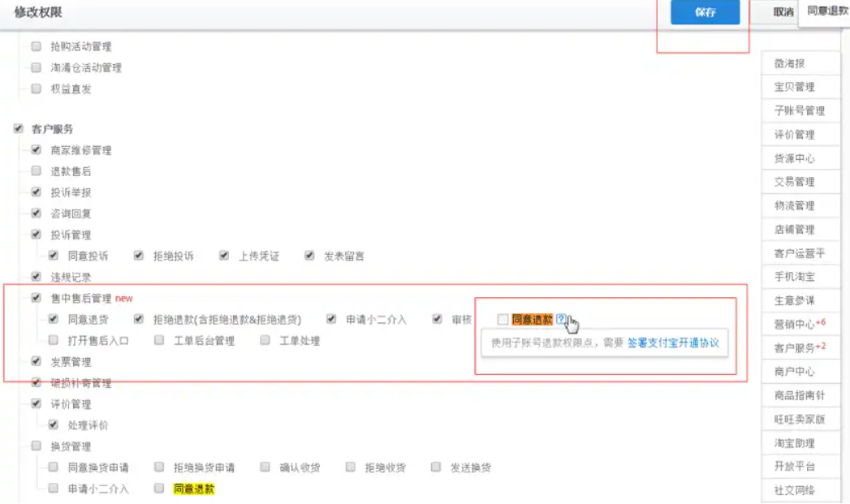Uncheck the 上传凭证 checkbox

point(224,256)
